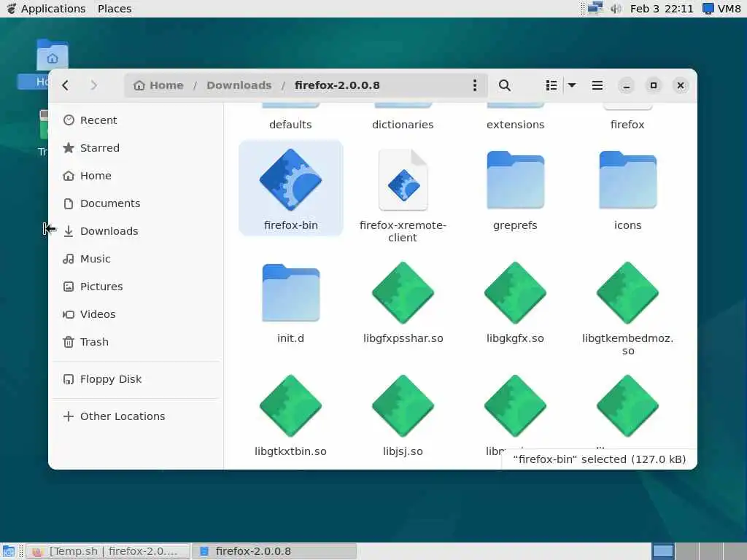747x560 pixels.
Task: Select the icons folder
Action: [x=627, y=179]
